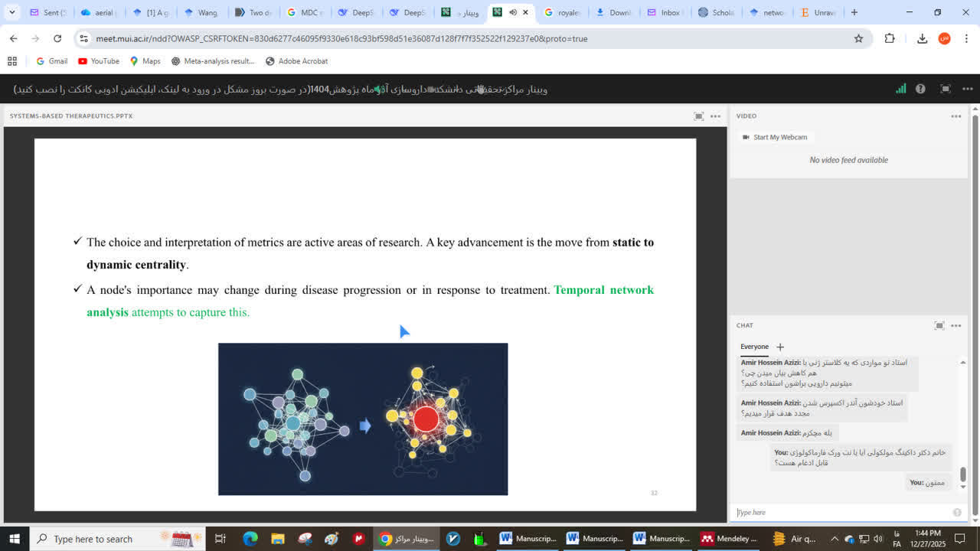Open Mendeley from the Windows taskbar
Image resolution: width=980 pixels, height=551 pixels.
(729, 539)
